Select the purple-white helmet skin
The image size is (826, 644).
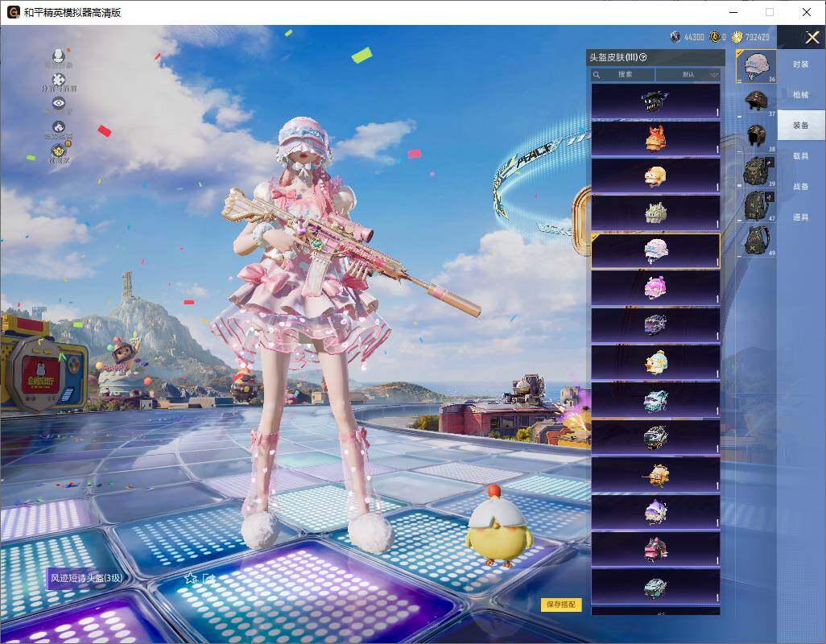(x=655, y=512)
